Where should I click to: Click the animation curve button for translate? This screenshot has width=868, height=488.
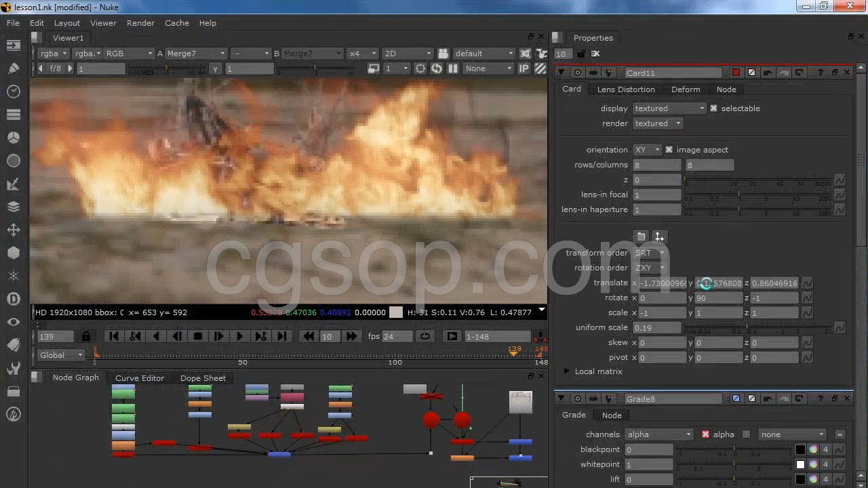[x=807, y=283]
